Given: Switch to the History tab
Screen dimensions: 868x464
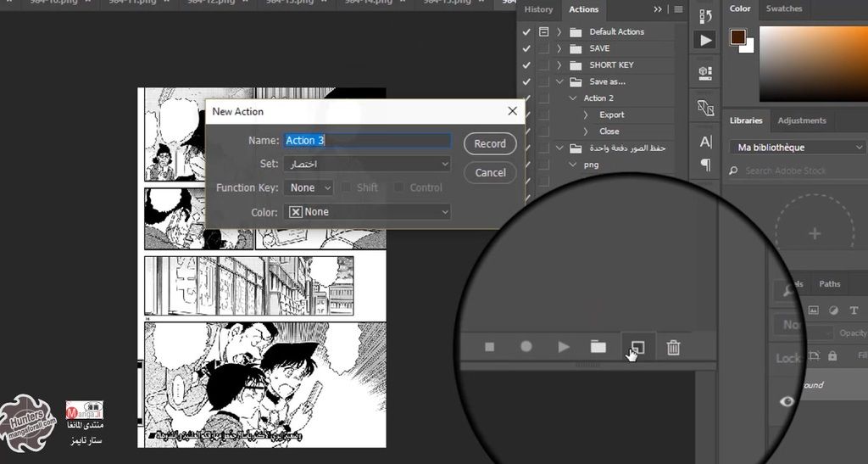Looking at the screenshot, I should click(538, 9).
